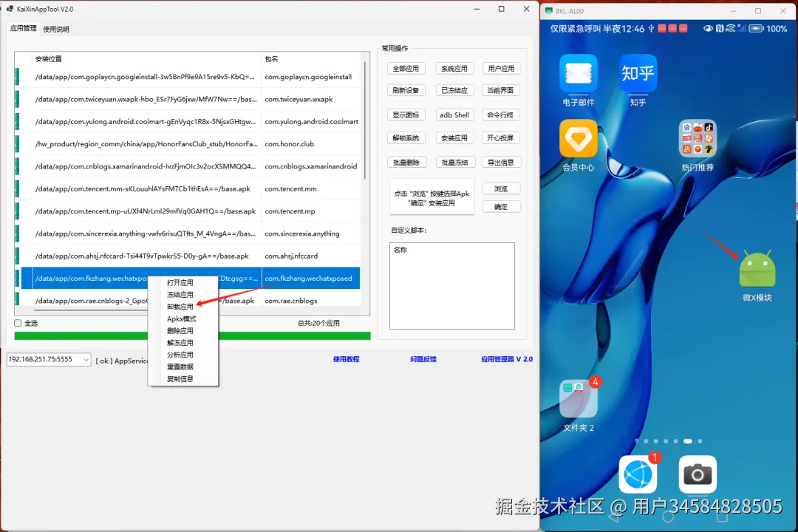
Task: Expand the device address 192.168.251.75:5555 dropdown
Action: 86,359
